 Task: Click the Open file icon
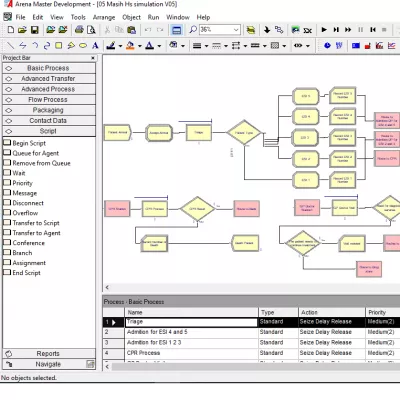click(x=22, y=30)
